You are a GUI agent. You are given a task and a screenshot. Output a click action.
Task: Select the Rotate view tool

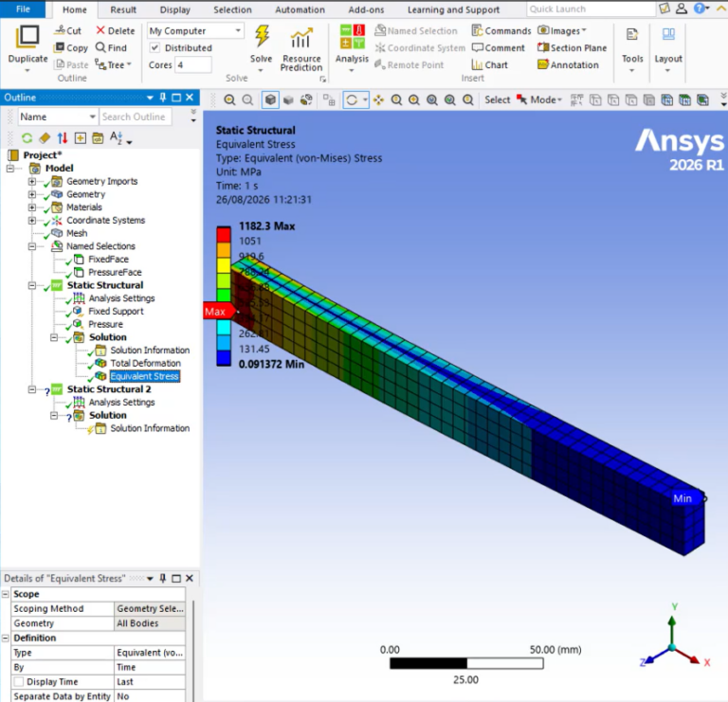tap(352, 99)
